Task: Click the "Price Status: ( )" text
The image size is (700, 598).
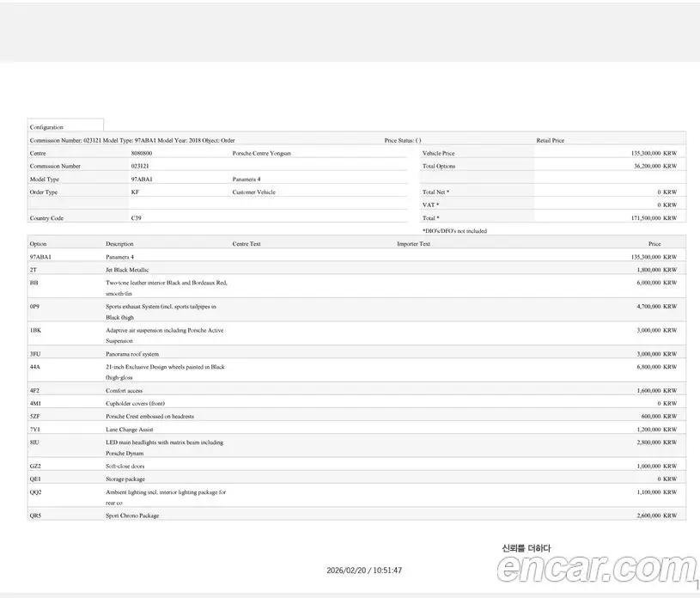Action: tap(403, 140)
